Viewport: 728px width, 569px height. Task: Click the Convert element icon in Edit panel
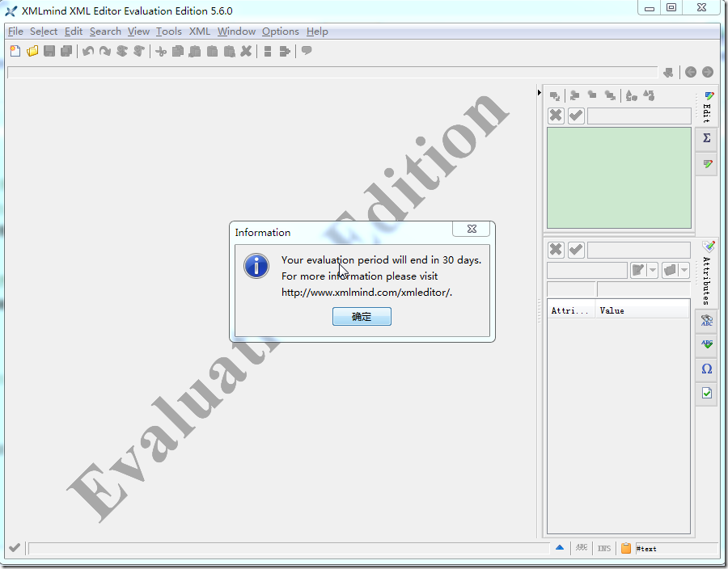(x=631, y=95)
